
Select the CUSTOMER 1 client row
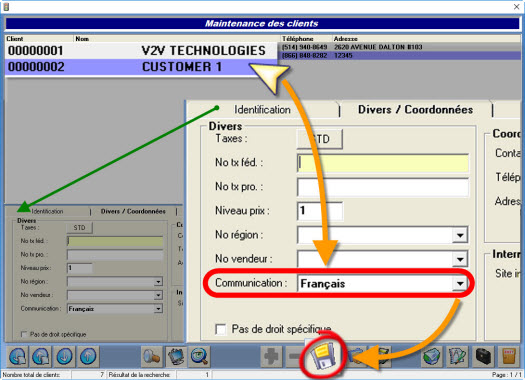pyautogui.click(x=141, y=67)
